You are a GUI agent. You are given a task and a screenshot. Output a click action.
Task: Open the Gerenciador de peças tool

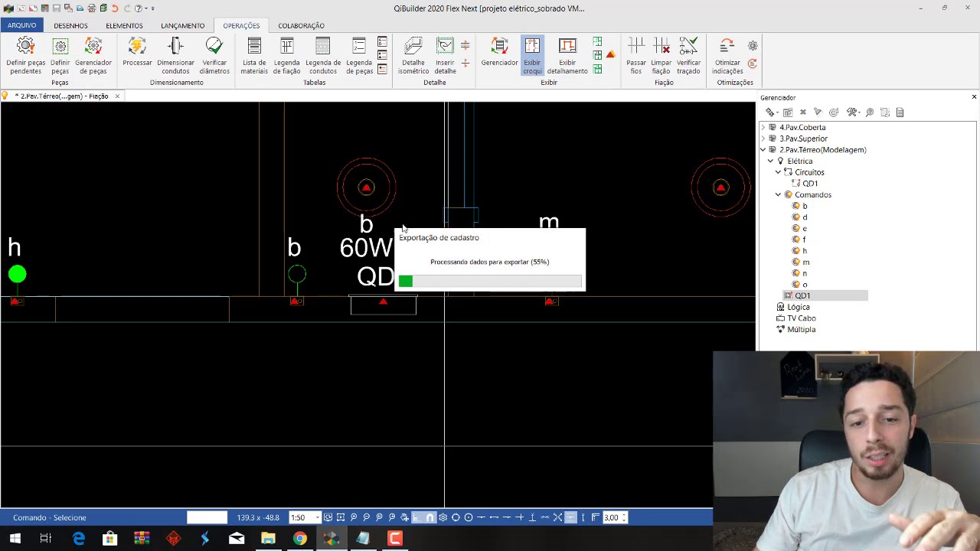point(93,57)
